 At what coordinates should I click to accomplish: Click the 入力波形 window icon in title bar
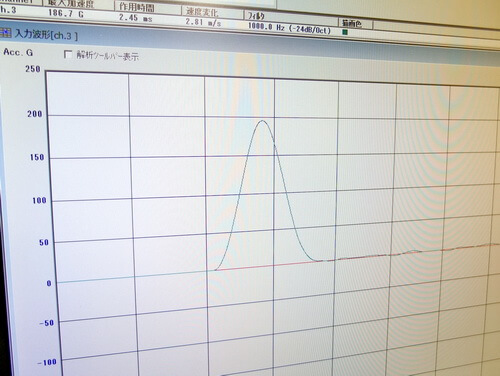pyautogui.click(x=5, y=33)
